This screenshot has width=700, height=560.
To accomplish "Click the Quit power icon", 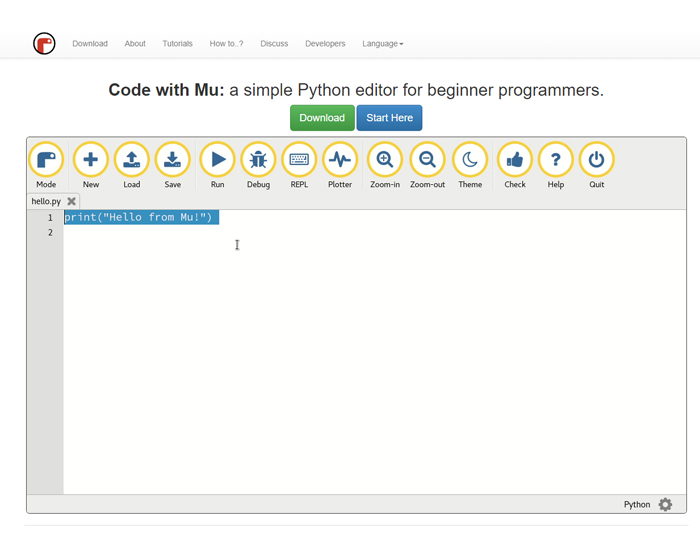I will [597, 160].
